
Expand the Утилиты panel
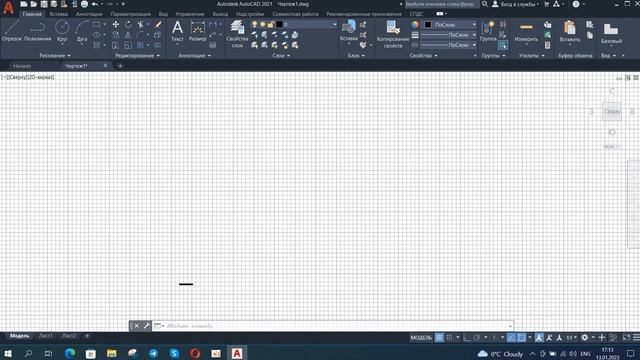tap(531, 56)
